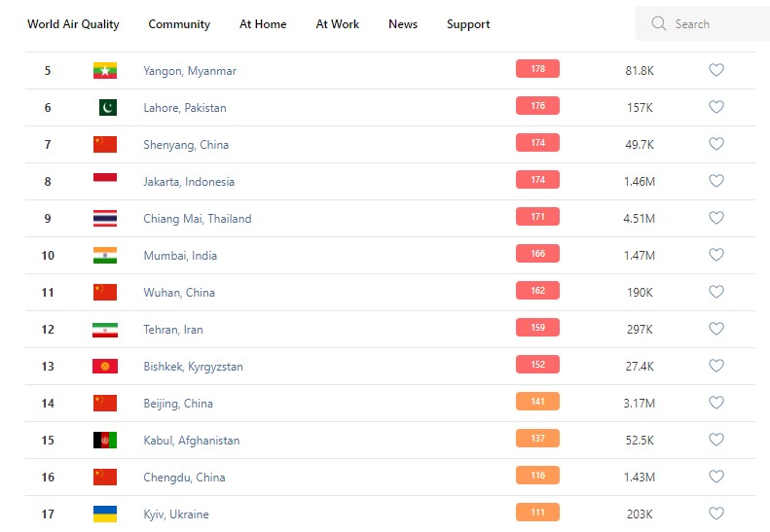The image size is (770, 532).
Task: Open the At Home menu
Action: pyautogui.click(x=263, y=24)
